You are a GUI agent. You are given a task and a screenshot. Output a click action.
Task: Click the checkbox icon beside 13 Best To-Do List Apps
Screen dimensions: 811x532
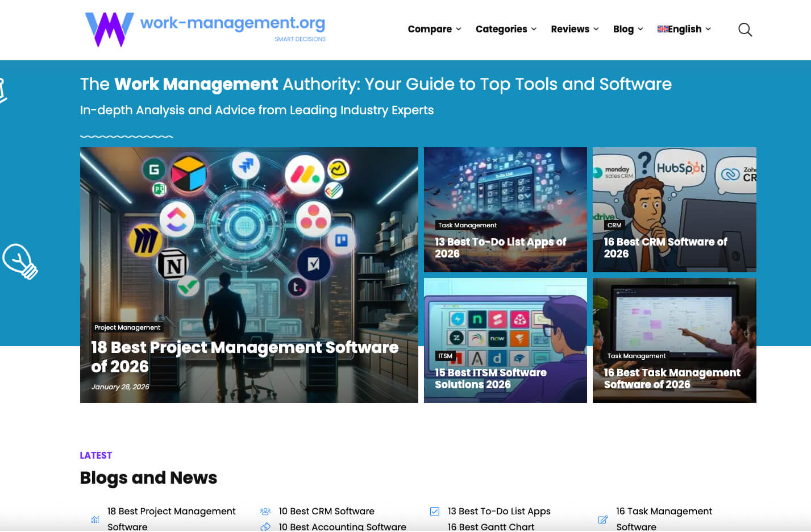pos(435,510)
